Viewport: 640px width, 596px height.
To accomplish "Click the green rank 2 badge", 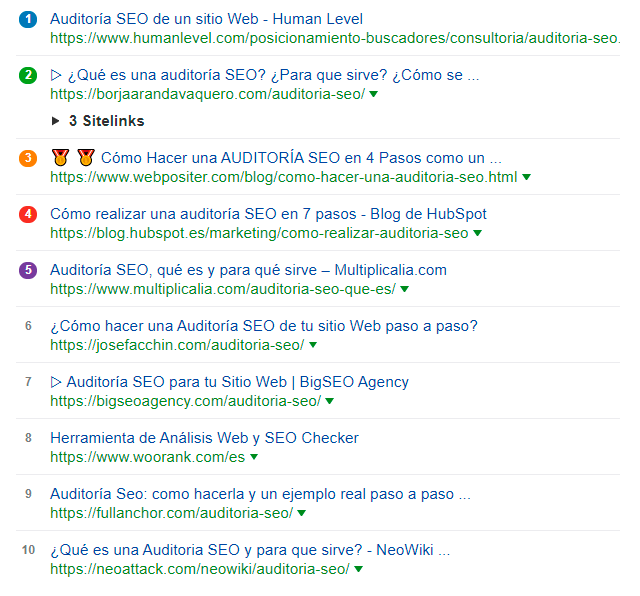I will click(28, 75).
